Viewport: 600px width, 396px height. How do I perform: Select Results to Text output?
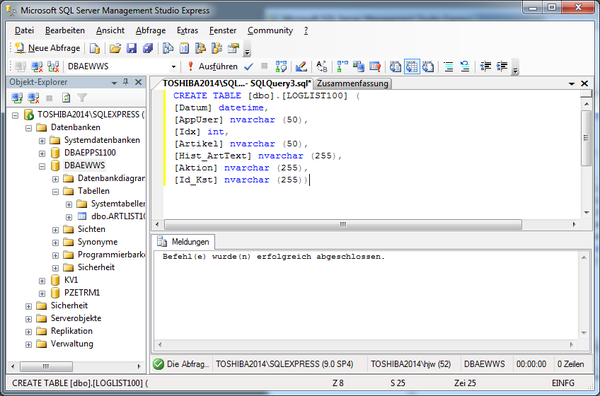pos(395,67)
